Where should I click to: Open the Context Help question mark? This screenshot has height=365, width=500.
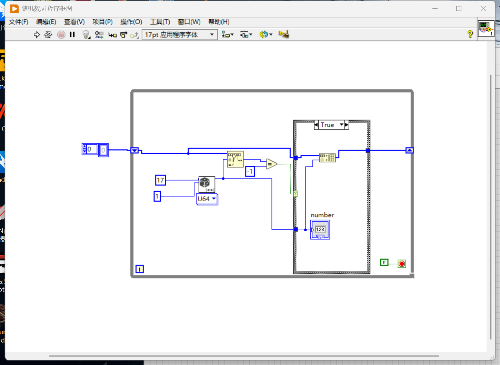470,34
